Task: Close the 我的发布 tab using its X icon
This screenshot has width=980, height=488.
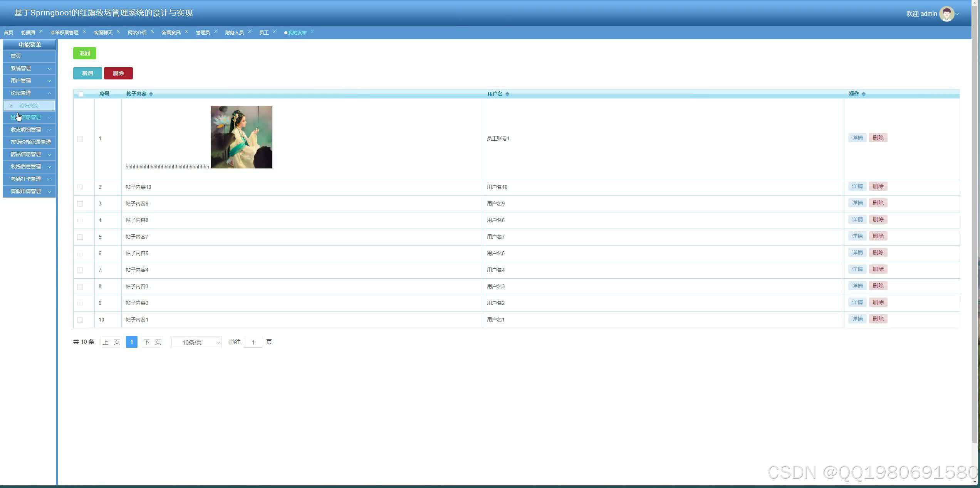Action: 312,31
